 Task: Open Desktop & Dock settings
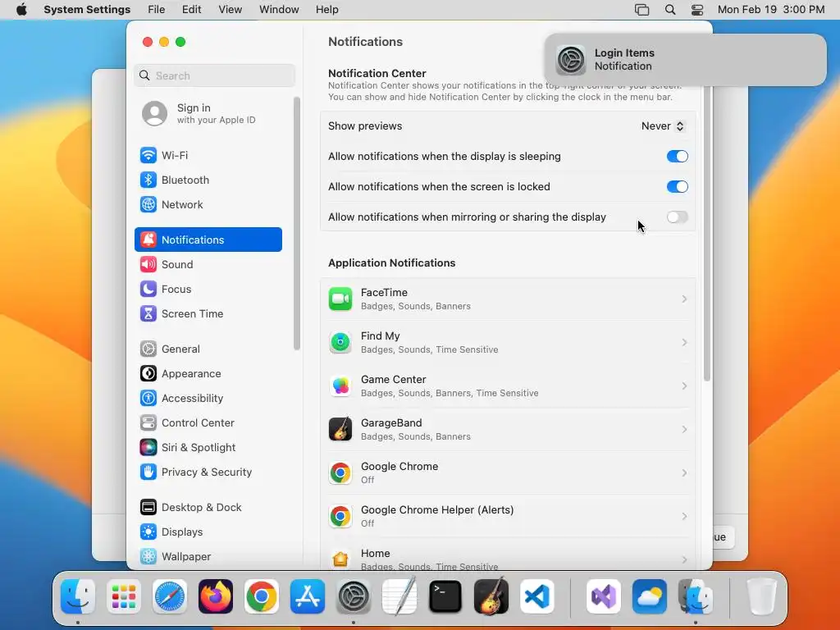coord(208,508)
